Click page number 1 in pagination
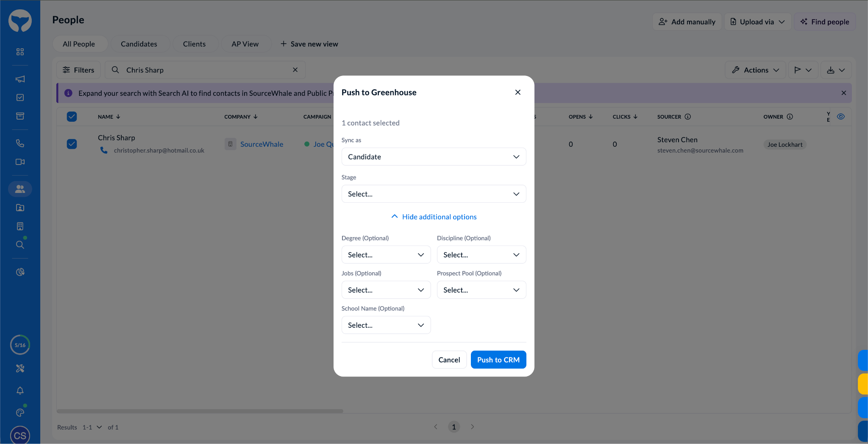 (454, 427)
